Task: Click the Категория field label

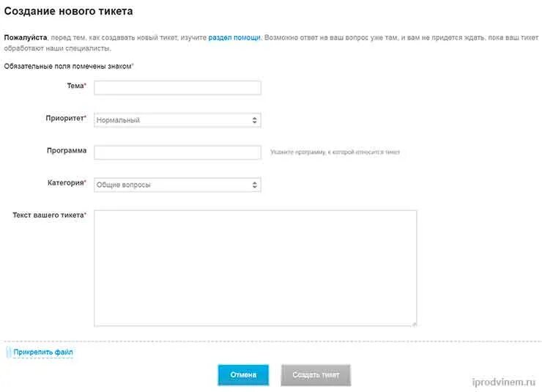Action: tap(64, 183)
